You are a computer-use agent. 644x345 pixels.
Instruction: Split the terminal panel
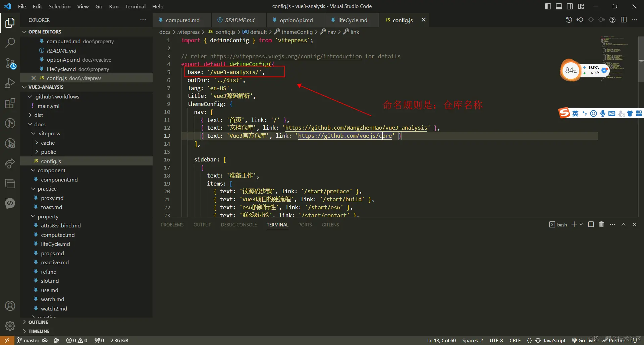point(591,224)
